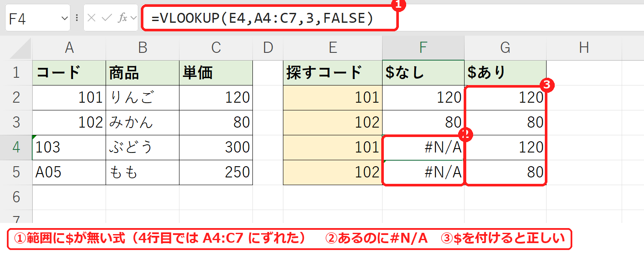Select empty cell D1
This screenshot has height=253, width=644.
[268, 73]
